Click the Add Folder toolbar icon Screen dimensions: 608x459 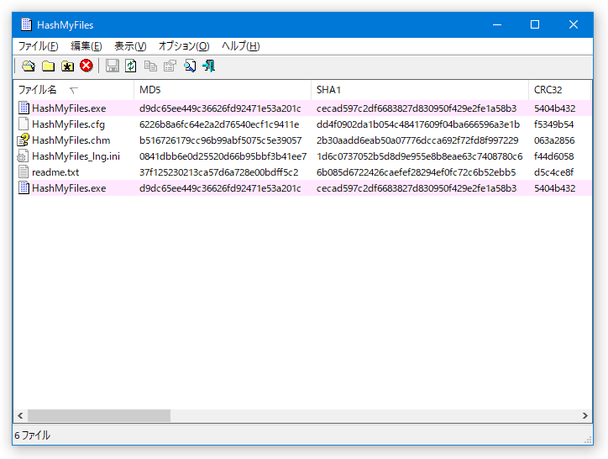[48, 66]
